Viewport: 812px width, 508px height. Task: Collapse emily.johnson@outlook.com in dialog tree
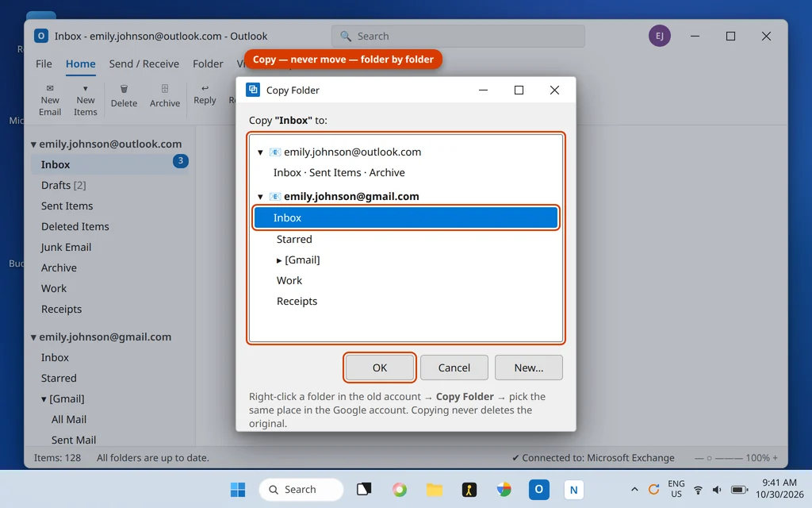click(x=260, y=152)
